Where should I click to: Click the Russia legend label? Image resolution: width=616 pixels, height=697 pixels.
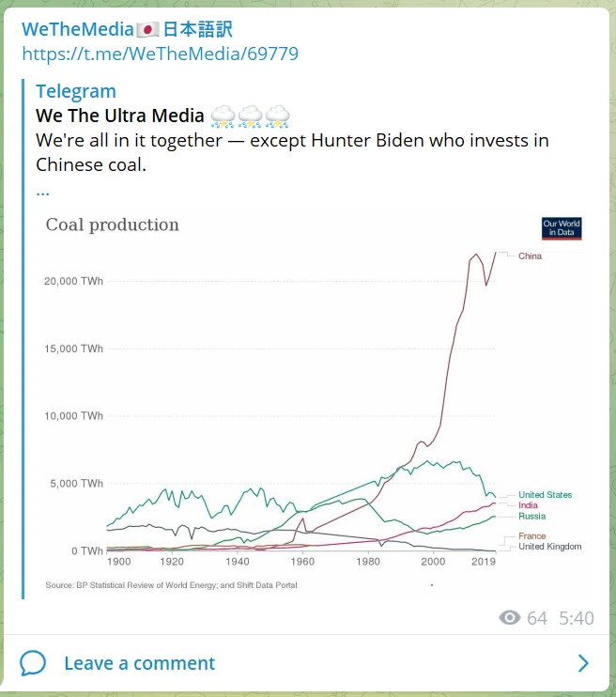[532, 516]
